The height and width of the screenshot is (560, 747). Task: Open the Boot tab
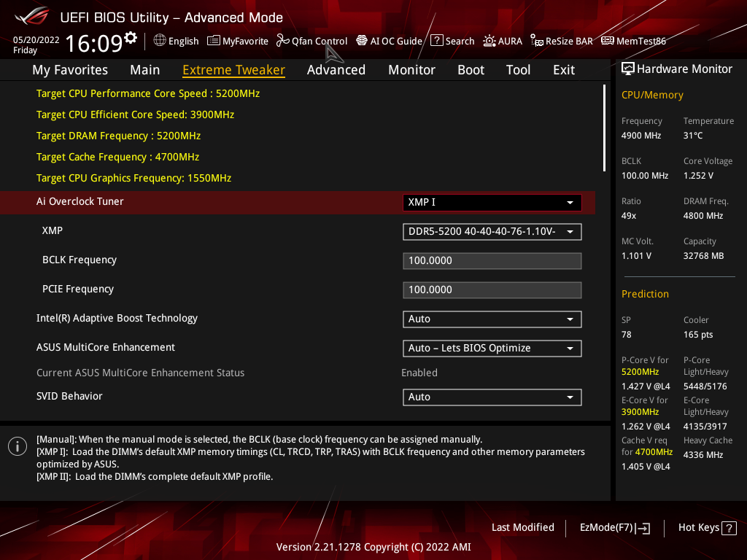point(471,70)
